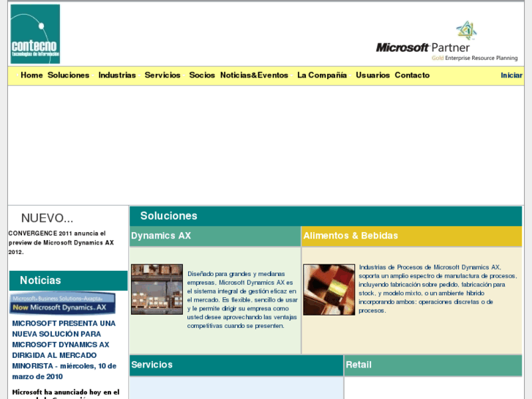This screenshot has height=399, width=532.
Task: Click the Soluciones panel header
Action: point(326,216)
